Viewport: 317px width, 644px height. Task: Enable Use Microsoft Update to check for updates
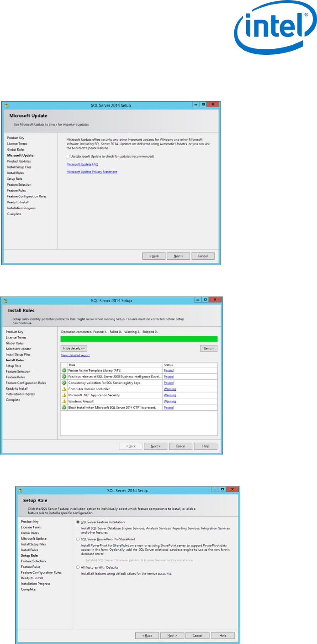68,157
